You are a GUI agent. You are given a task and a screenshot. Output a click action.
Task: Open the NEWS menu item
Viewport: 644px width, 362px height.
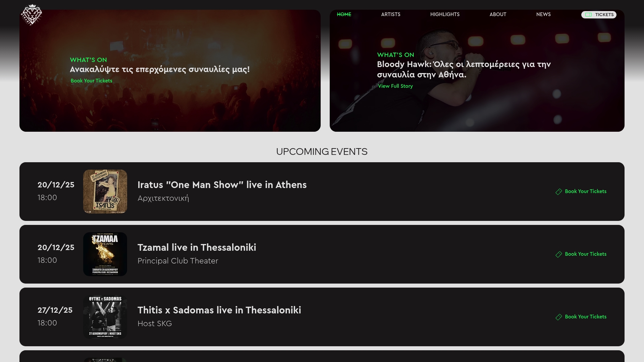pos(543,14)
